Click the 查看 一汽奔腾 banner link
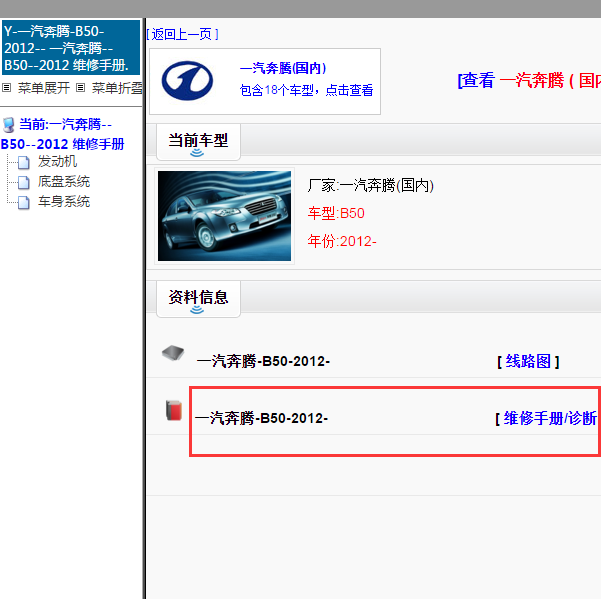 [529, 81]
